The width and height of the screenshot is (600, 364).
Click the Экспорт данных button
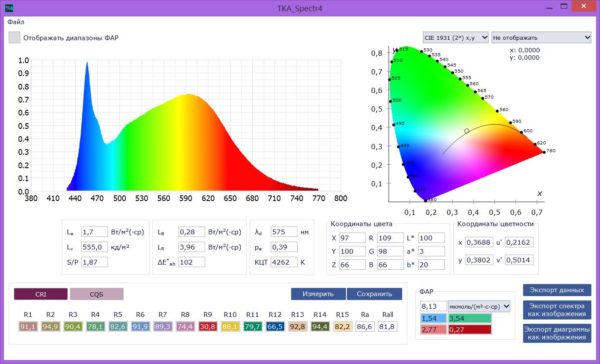pos(557,290)
